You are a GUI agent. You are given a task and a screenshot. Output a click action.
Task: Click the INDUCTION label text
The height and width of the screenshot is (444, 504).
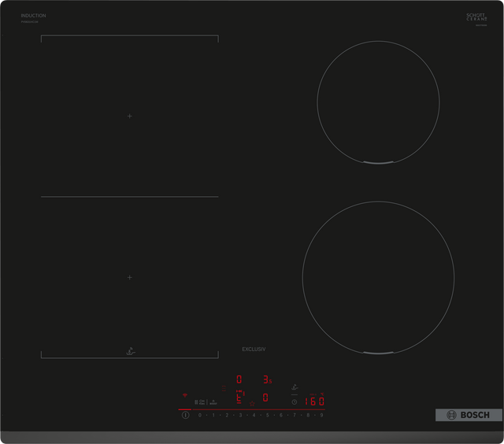tap(33, 16)
